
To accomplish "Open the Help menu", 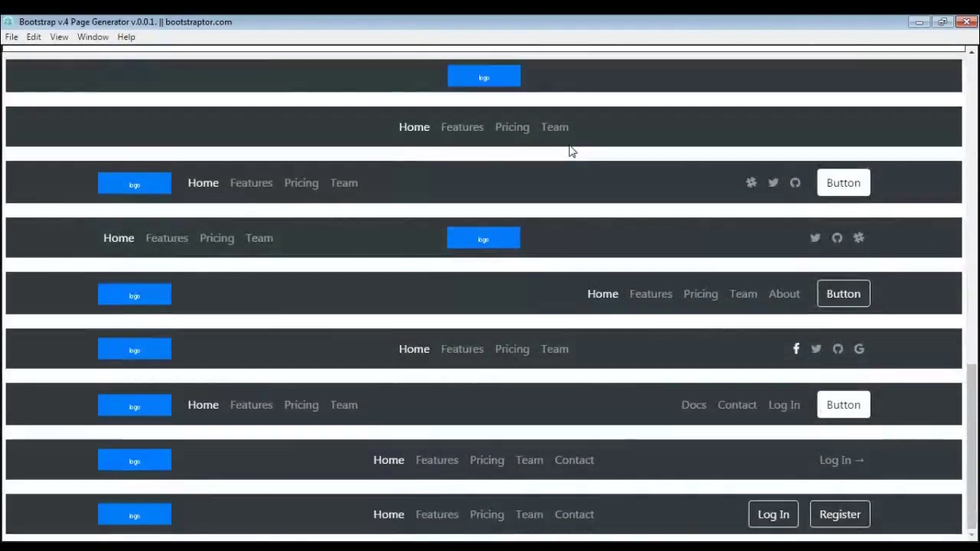I will click(126, 37).
